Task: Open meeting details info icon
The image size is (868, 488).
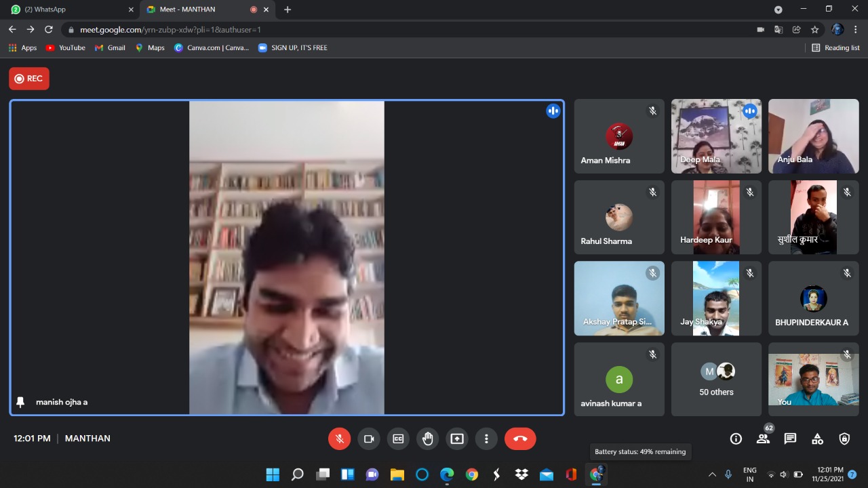Action: tap(736, 439)
